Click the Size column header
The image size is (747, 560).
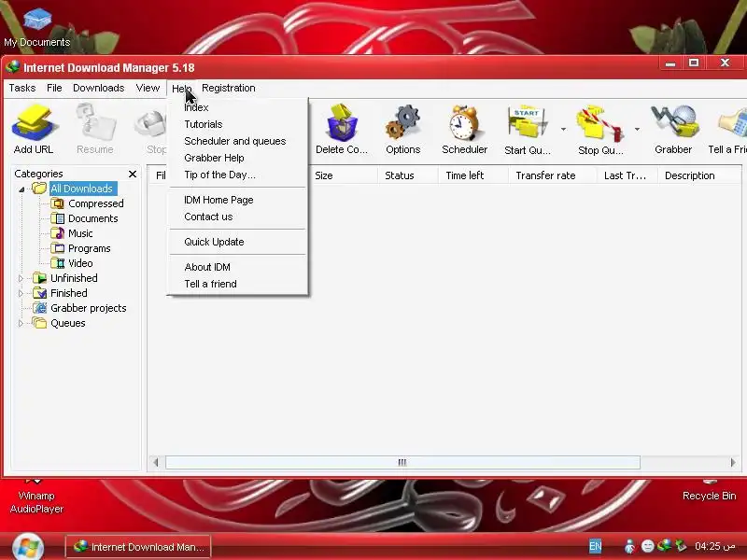click(343, 175)
